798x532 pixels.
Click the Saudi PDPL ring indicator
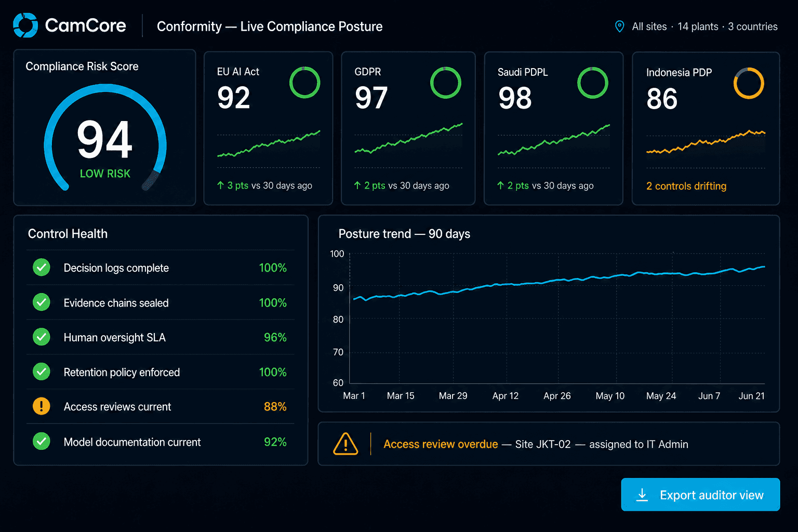click(x=593, y=83)
